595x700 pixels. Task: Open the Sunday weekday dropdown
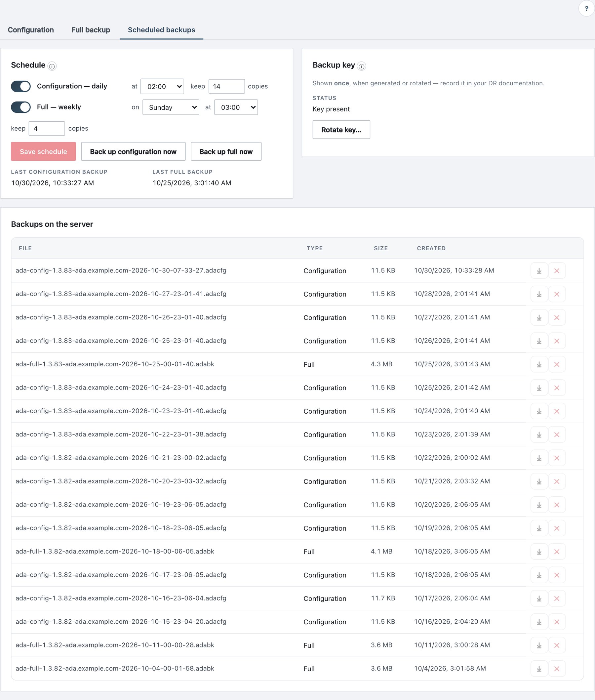pyautogui.click(x=171, y=107)
